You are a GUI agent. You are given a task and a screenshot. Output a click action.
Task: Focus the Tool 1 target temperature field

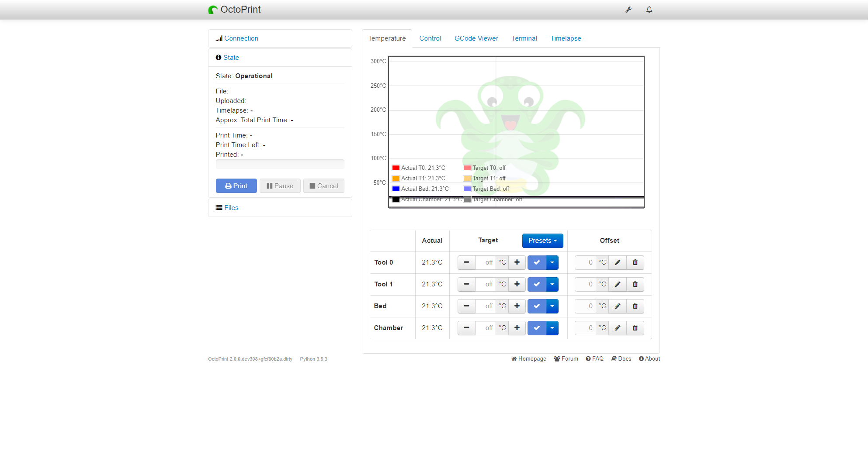(x=486, y=284)
